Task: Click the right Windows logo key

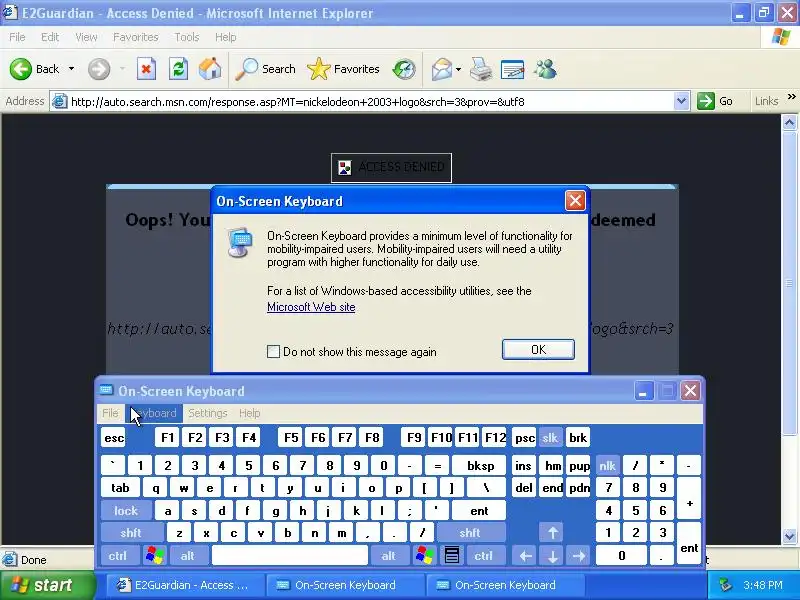Action: 424,556
